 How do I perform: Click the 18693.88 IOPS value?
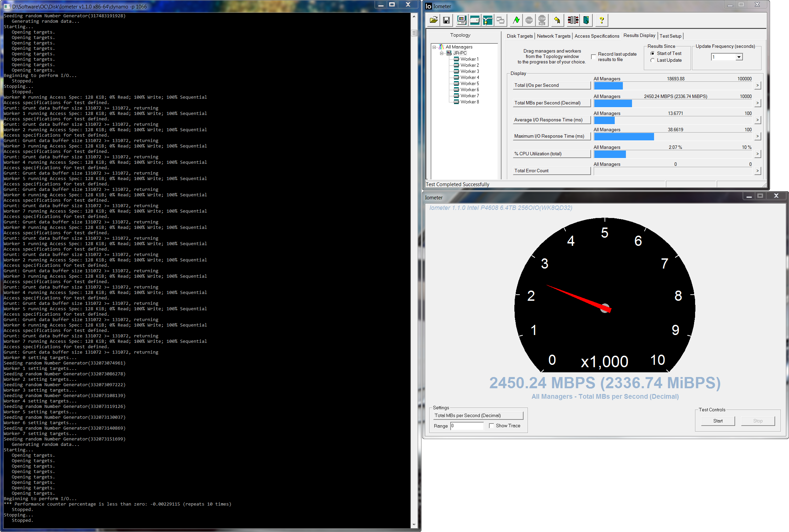[x=675, y=79]
